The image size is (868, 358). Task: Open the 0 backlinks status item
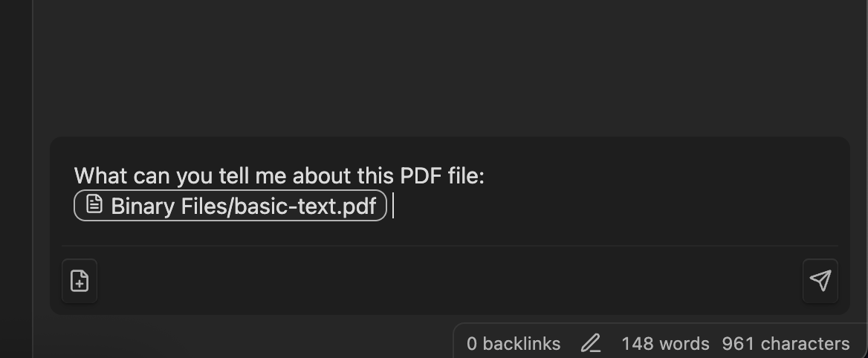514,343
